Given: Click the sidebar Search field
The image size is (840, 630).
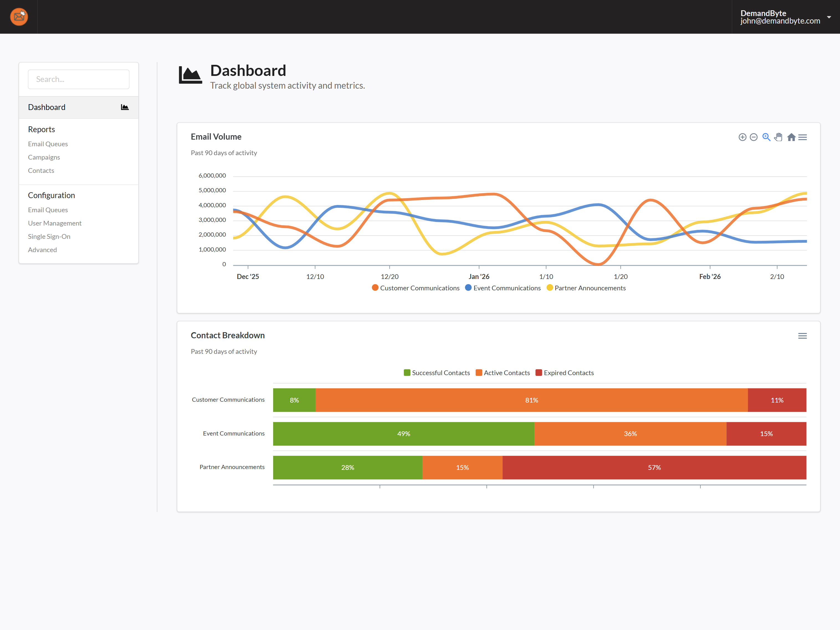Looking at the screenshot, I should [78, 79].
